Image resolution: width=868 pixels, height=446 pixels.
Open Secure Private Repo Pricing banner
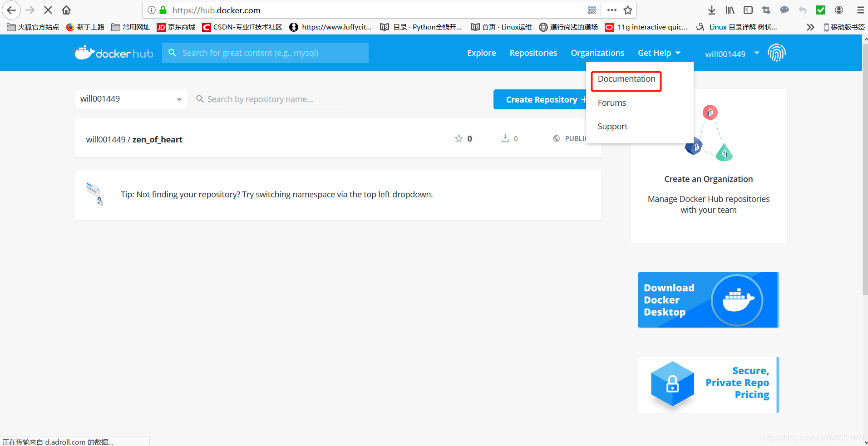tap(708, 384)
